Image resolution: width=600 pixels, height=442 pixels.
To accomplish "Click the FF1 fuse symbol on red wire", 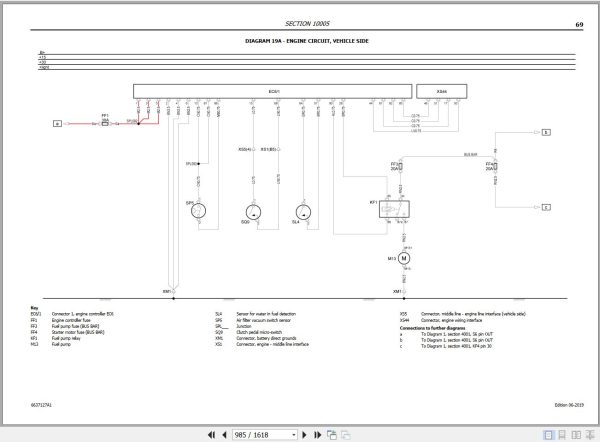I will [x=105, y=123].
